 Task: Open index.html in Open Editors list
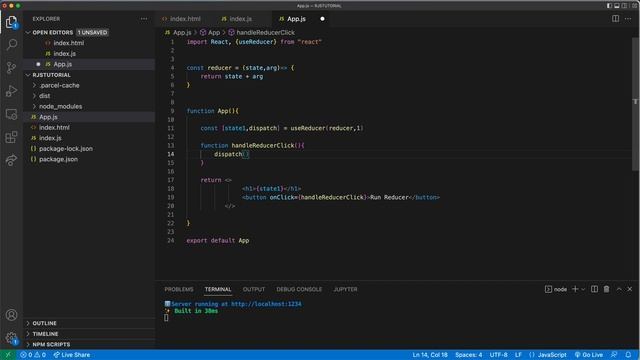(69, 43)
